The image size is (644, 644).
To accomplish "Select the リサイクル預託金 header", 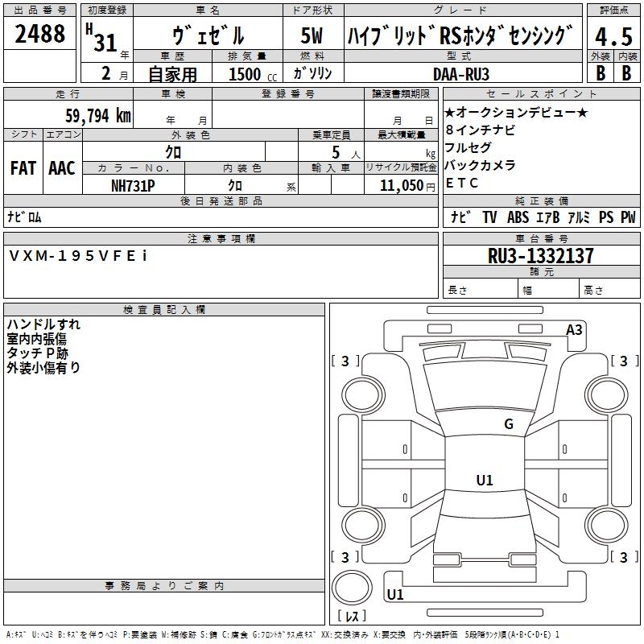I will pos(401,167).
